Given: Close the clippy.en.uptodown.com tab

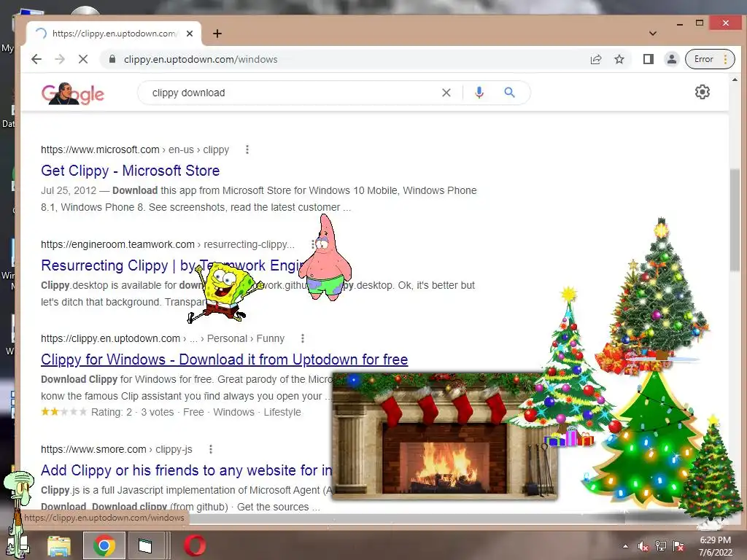Looking at the screenshot, I should coord(190,34).
